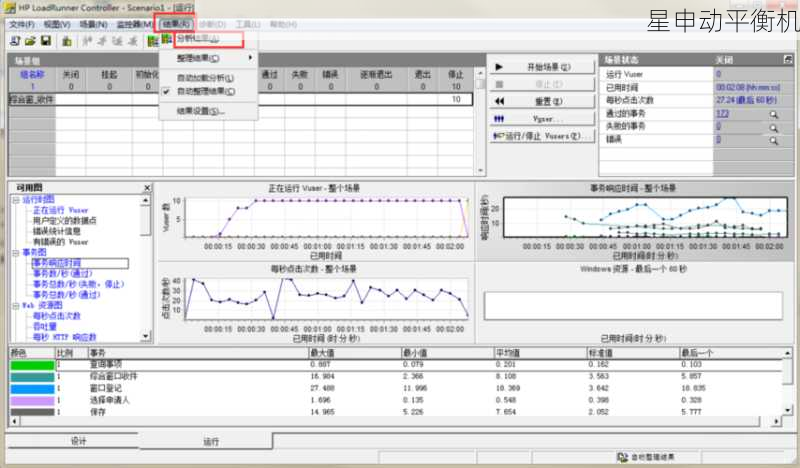Viewport: 800px width, 468px height.
Task: Click the magnifier icon in 通过的事务 row
Action: click(774, 115)
